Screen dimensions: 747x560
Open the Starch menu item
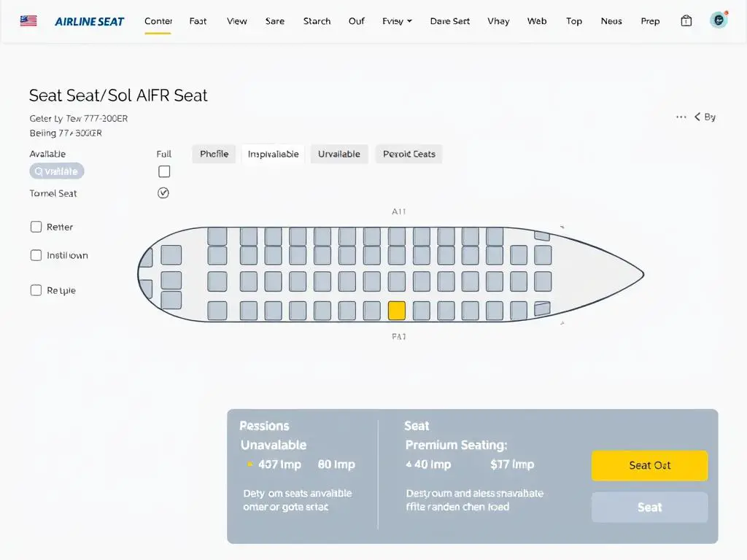pyautogui.click(x=317, y=21)
